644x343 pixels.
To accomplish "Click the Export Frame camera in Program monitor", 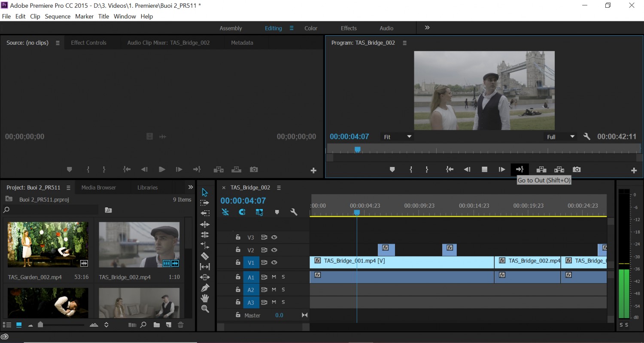I will 577,170.
